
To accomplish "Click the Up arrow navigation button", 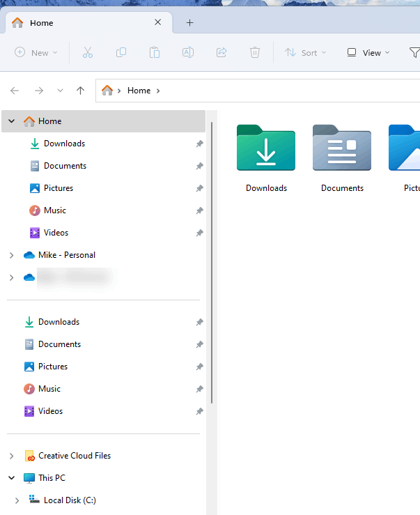I will pos(81,91).
